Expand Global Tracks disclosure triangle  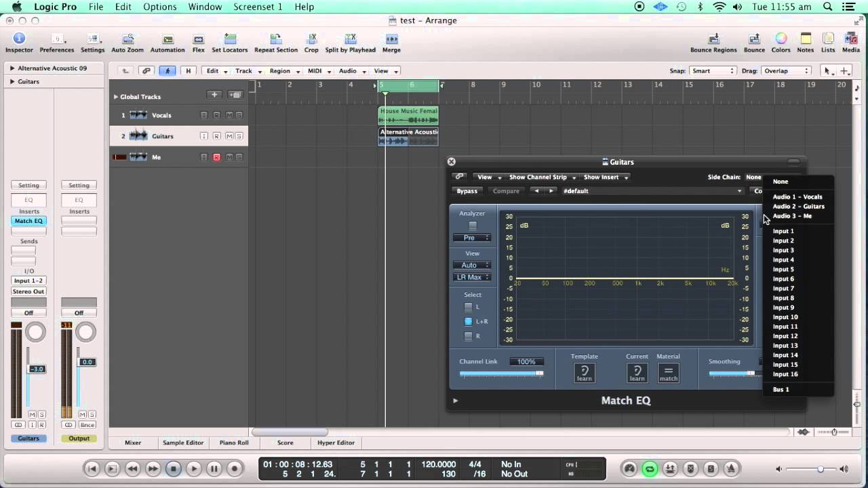pos(116,97)
